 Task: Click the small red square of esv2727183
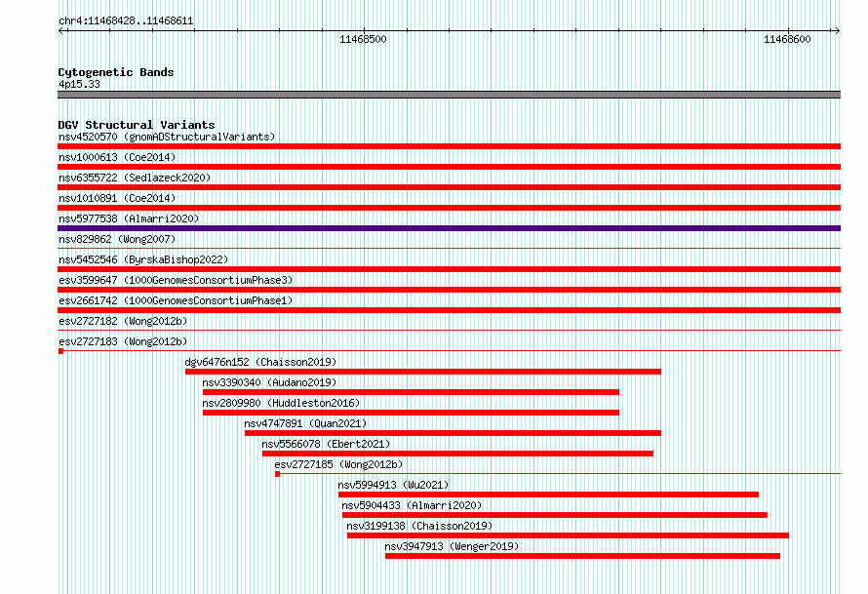tap(60, 351)
